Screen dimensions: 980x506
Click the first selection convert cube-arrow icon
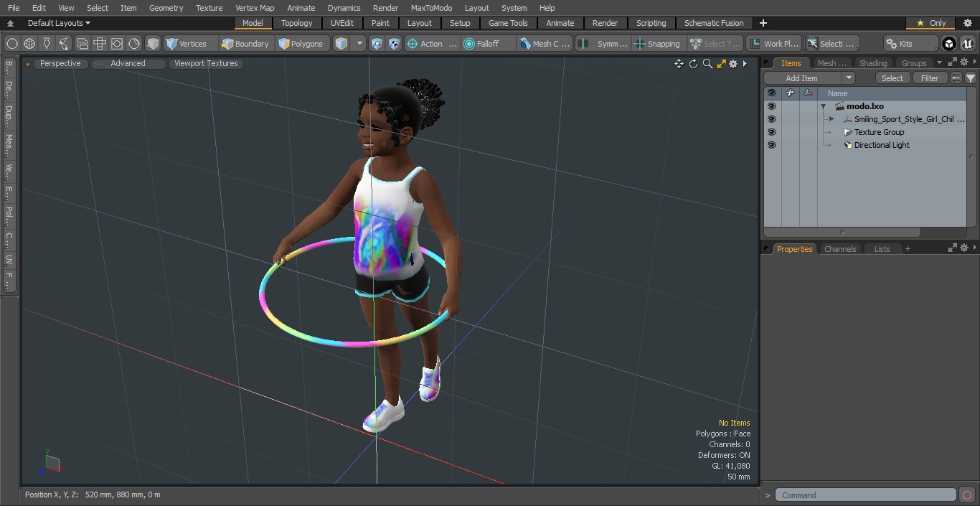377,44
